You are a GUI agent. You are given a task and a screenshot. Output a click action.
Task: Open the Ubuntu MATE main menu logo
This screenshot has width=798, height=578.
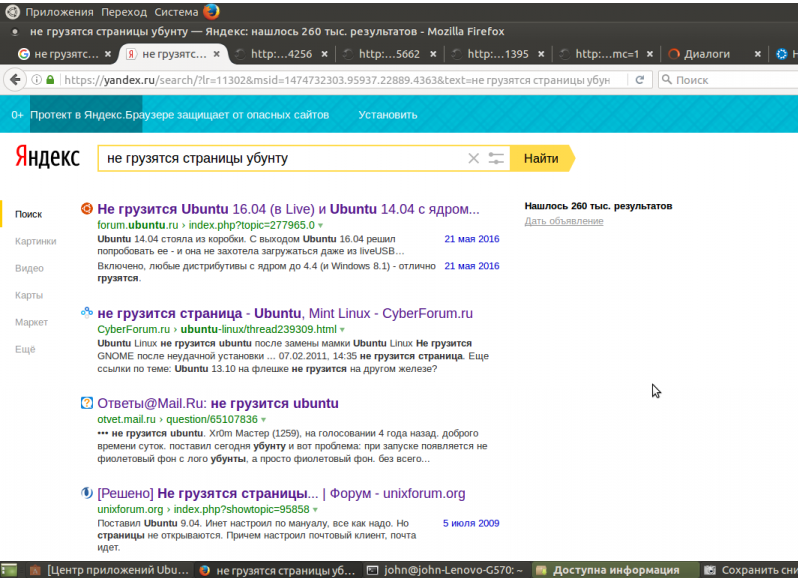pos(12,11)
